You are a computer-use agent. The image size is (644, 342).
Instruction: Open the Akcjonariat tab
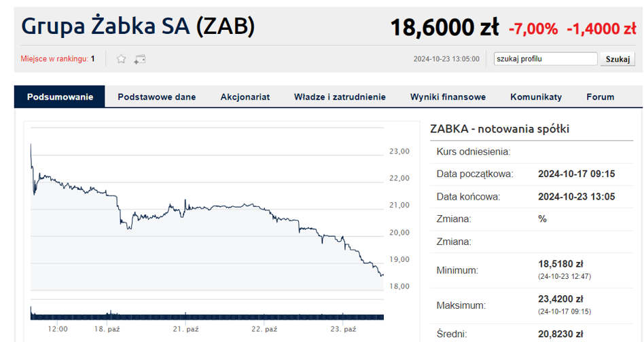tap(245, 97)
